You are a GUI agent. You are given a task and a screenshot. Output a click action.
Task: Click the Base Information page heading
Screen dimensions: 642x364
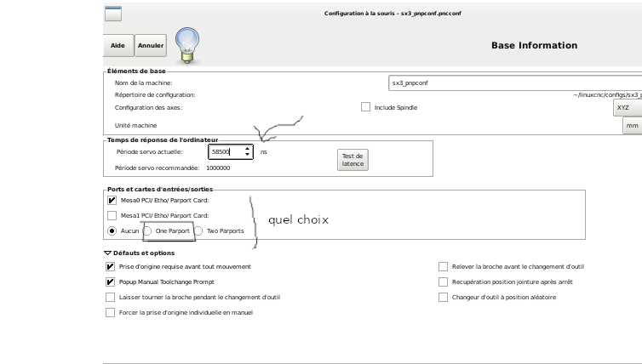click(x=535, y=45)
